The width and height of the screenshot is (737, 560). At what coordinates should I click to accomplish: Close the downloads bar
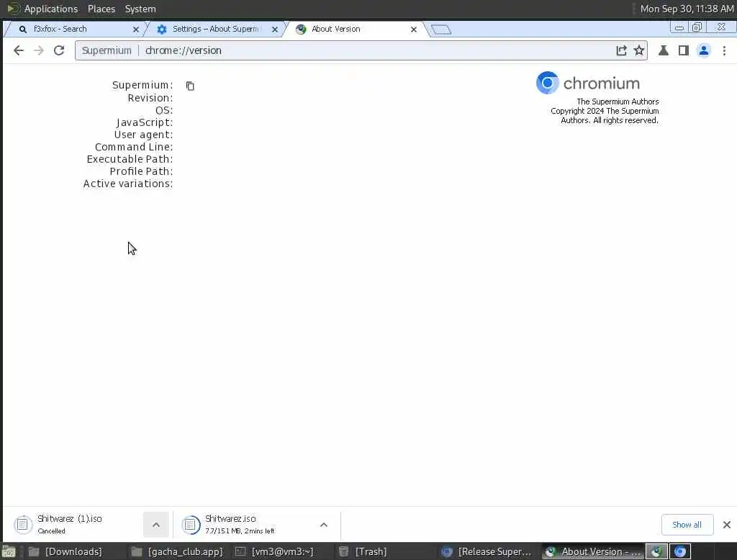point(727,524)
